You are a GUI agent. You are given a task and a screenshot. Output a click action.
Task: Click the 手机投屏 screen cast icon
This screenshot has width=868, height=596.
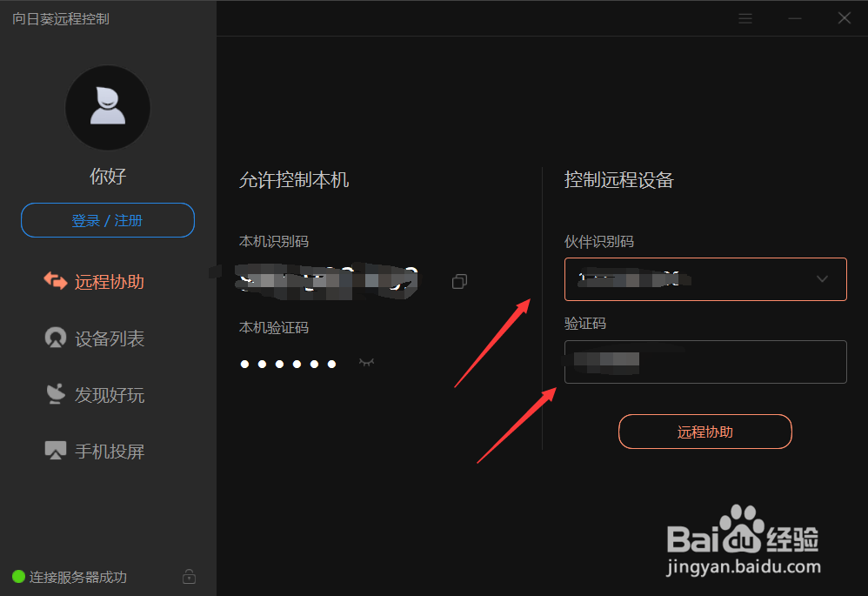[56, 451]
